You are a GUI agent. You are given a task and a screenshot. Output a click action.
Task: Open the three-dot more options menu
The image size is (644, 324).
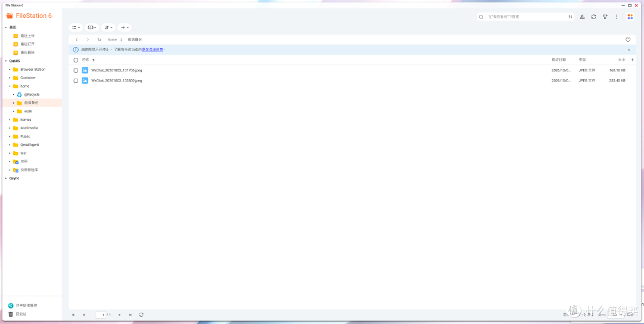(x=617, y=17)
